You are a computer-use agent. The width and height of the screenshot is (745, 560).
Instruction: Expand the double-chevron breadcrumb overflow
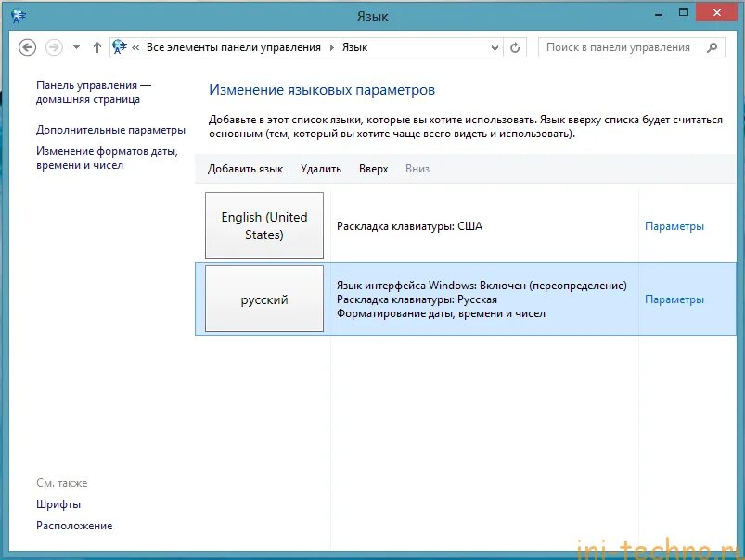[135, 47]
